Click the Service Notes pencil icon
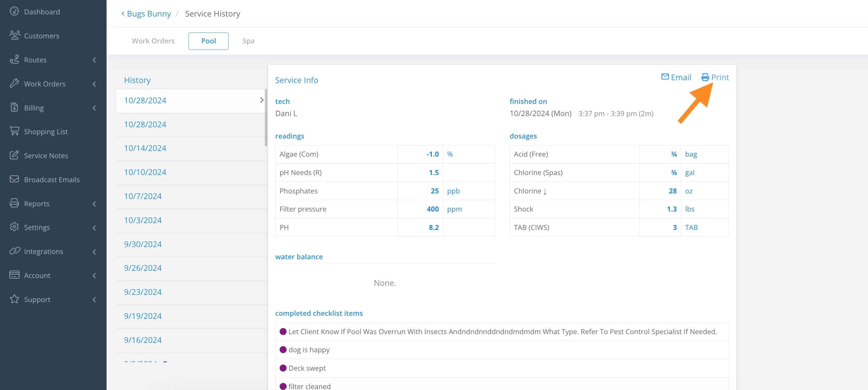Viewport: 868px width, 390px height. (x=14, y=155)
